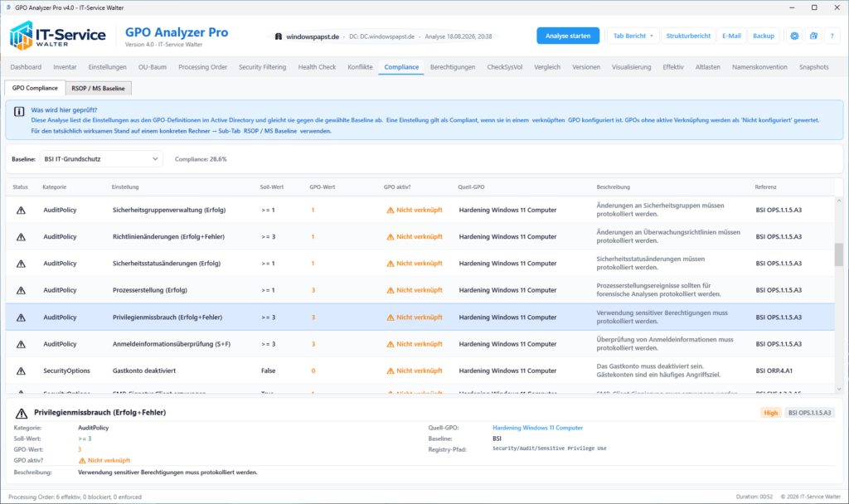Click warning status icon of Sicherheitsgruppenverwaltung row
849x504 pixels.
pos(21,210)
